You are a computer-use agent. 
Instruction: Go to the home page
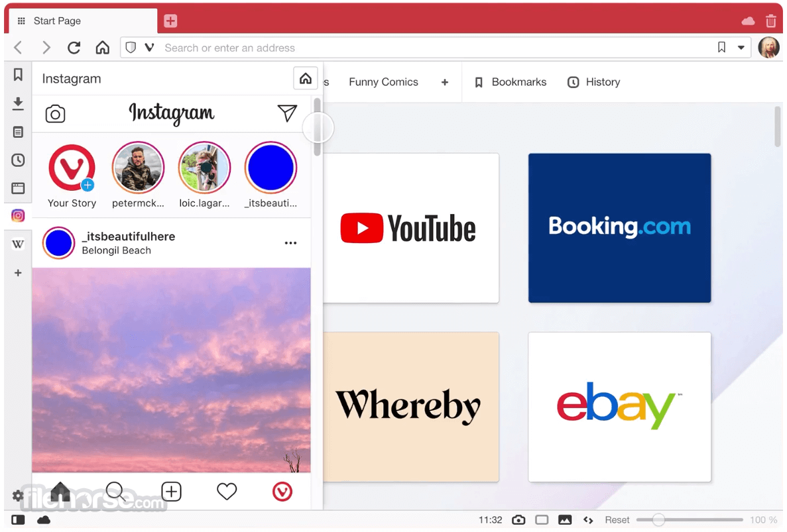(102, 48)
